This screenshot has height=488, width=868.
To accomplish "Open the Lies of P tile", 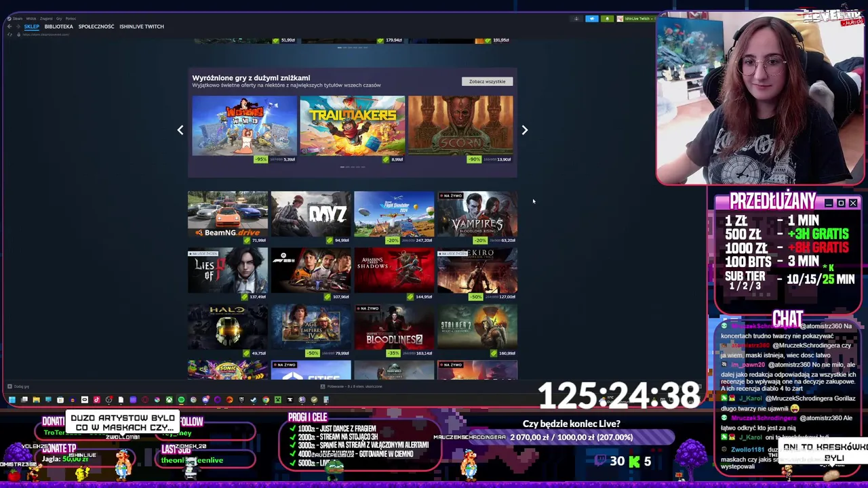I will [228, 274].
